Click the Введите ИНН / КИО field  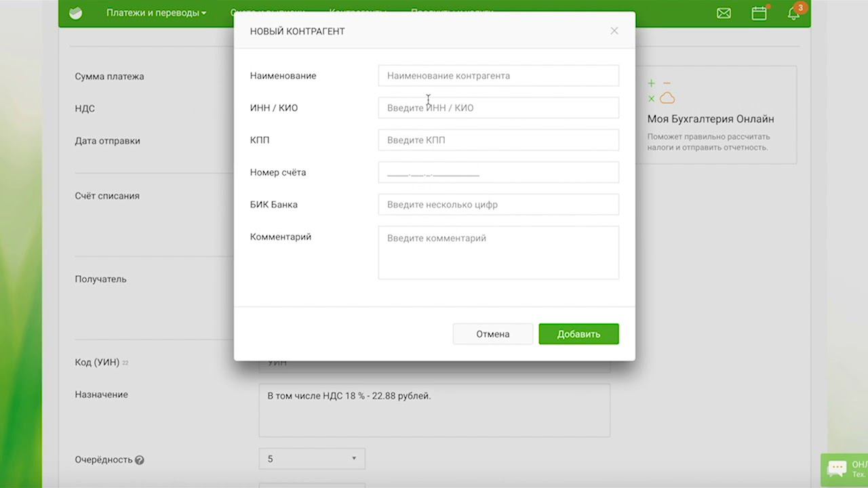[498, 108]
